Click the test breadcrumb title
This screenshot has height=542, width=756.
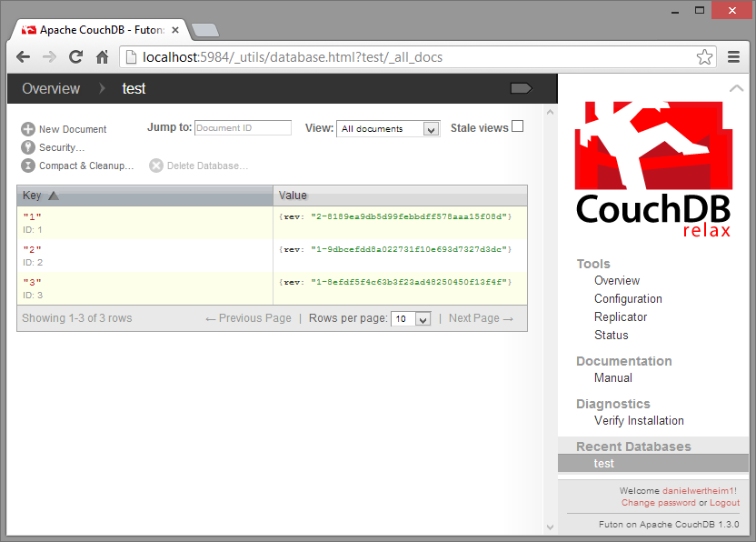pos(134,89)
